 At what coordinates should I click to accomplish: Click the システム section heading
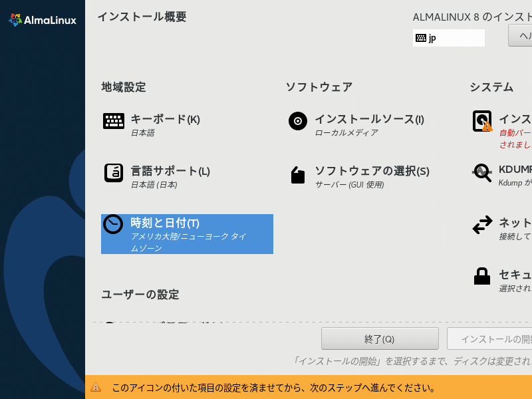point(491,87)
